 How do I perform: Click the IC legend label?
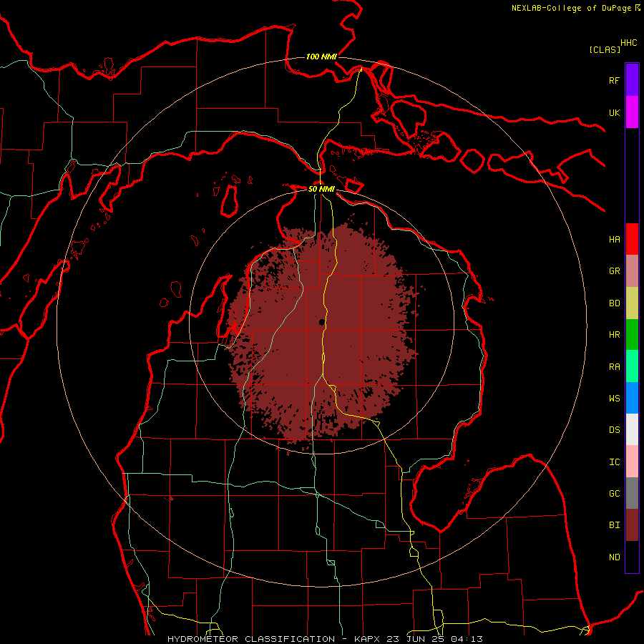tap(614, 462)
